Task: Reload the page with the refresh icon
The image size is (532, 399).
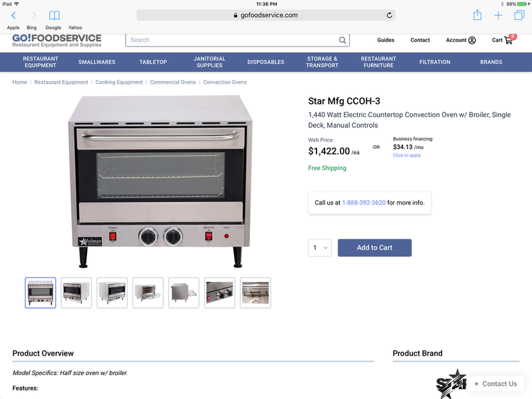Action: click(x=389, y=15)
